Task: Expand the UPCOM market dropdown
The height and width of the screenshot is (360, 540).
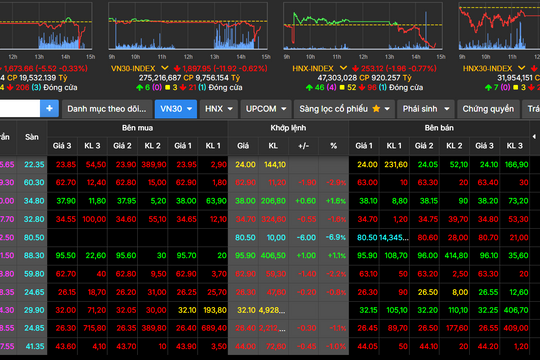Action: click(284, 109)
